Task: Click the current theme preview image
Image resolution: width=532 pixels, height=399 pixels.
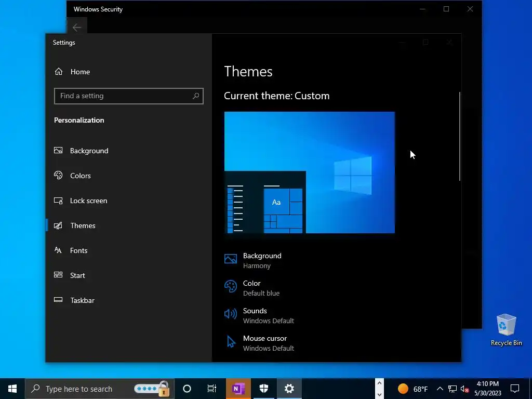Action: [x=310, y=172]
